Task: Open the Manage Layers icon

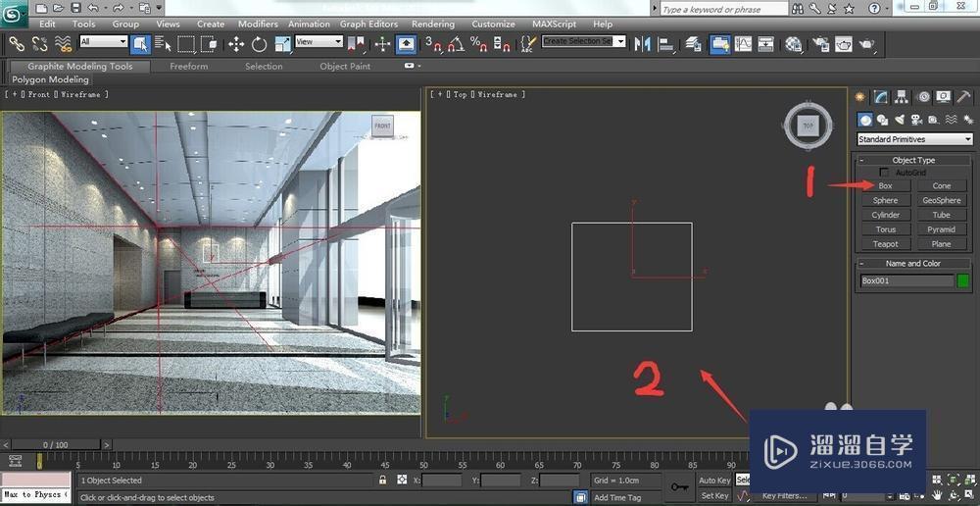Action: pyautogui.click(x=693, y=44)
